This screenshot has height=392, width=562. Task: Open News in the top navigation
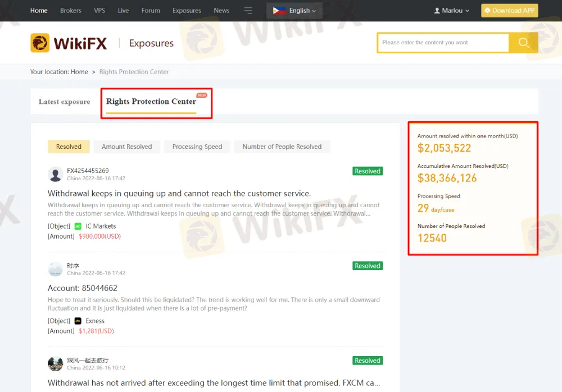(221, 11)
